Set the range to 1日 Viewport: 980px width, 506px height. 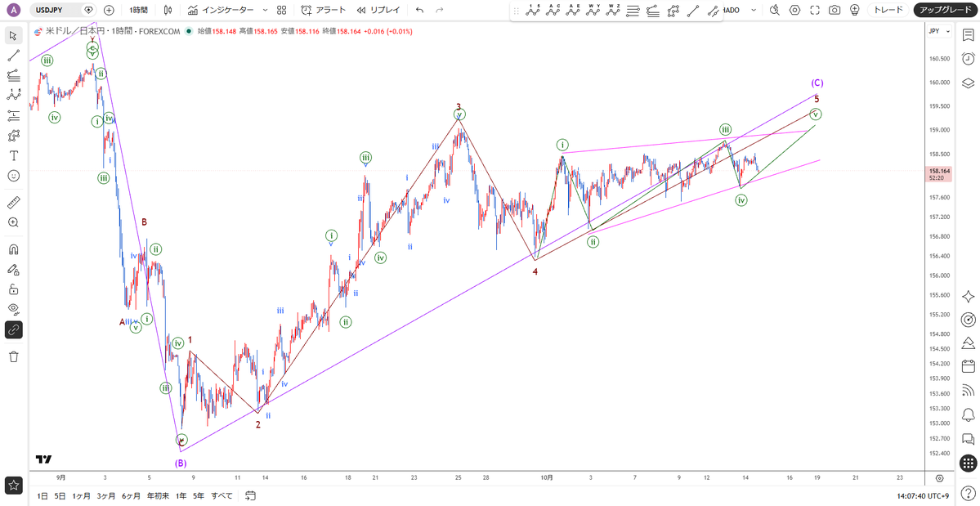[42, 496]
